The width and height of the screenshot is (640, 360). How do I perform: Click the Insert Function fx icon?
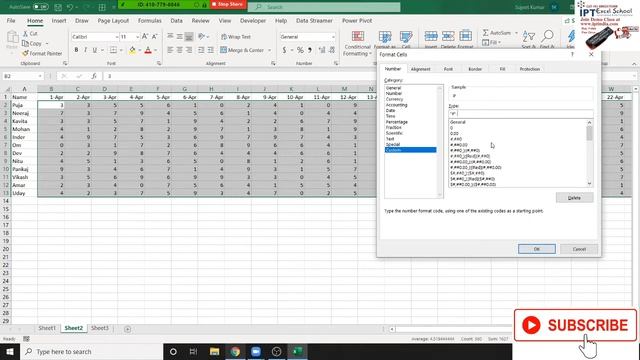[94, 76]
